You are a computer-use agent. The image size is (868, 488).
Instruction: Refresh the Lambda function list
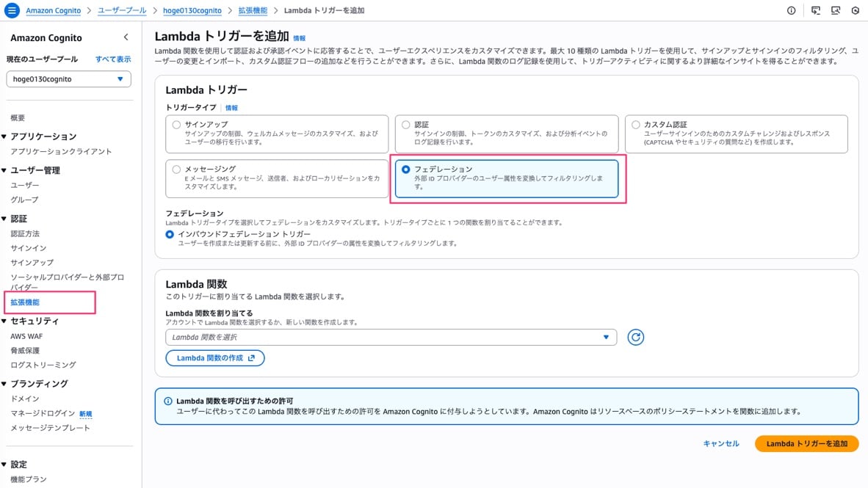click(635, 337)
